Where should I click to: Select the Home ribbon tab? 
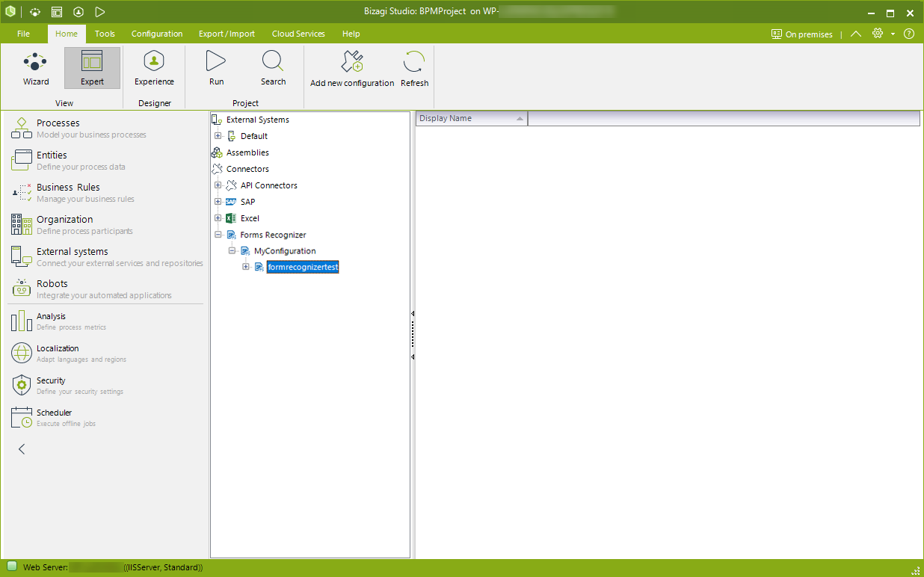pos(67,34)
